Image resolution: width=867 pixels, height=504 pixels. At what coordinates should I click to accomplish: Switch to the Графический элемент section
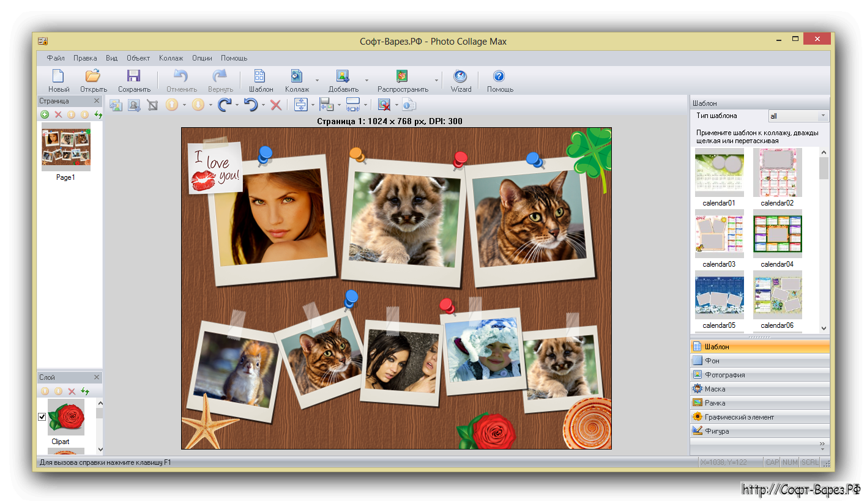point(759,417)
